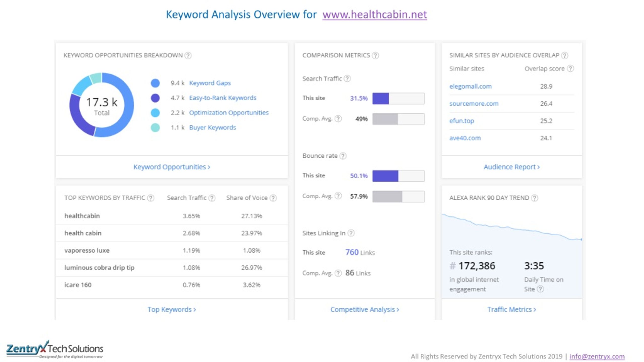Click help icon beside Similar Sites by Audience Overlap
The height and width of the screenshot is (362, 644).
click(x=565, y=55)
